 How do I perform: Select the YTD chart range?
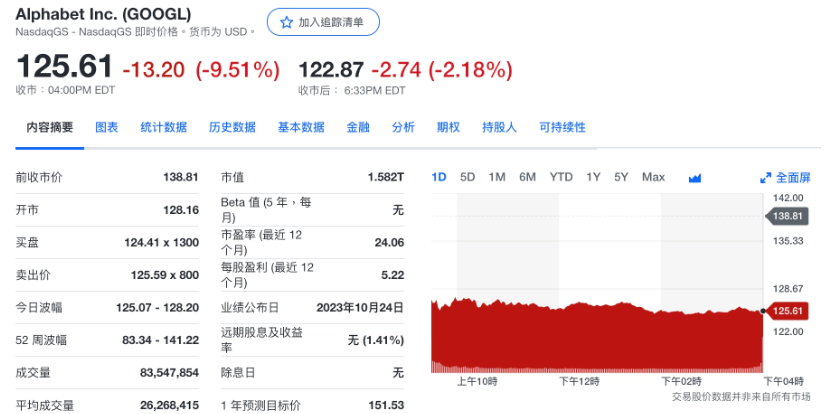561,177
